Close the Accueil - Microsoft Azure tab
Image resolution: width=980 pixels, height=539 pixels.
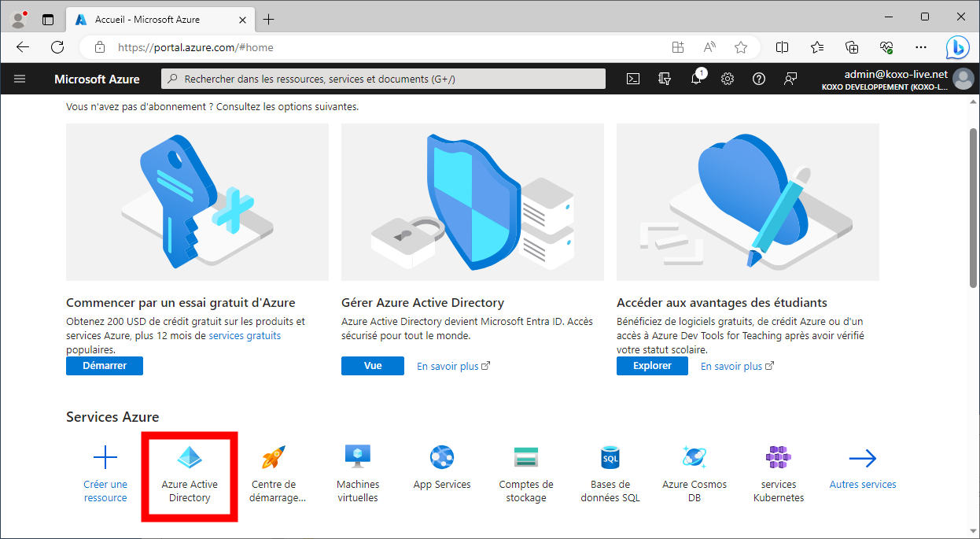[242, 19]
